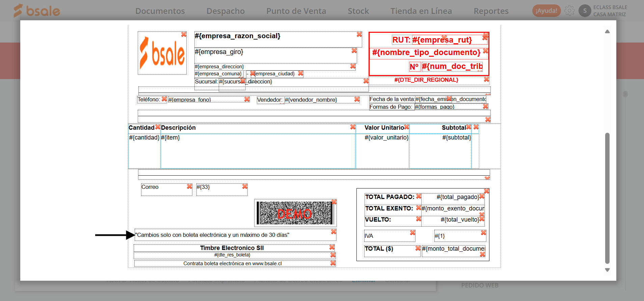Select the DEMO barcode image

pos(295,213)
